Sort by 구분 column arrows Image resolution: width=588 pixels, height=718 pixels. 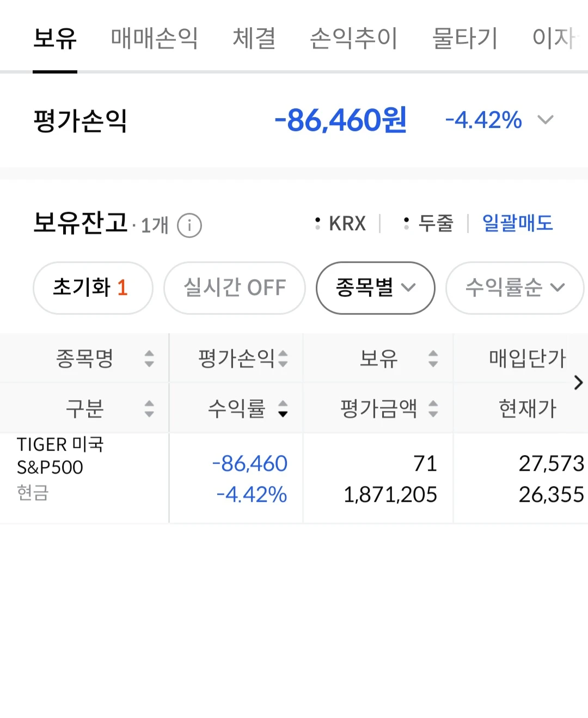(x=149, y=408)
